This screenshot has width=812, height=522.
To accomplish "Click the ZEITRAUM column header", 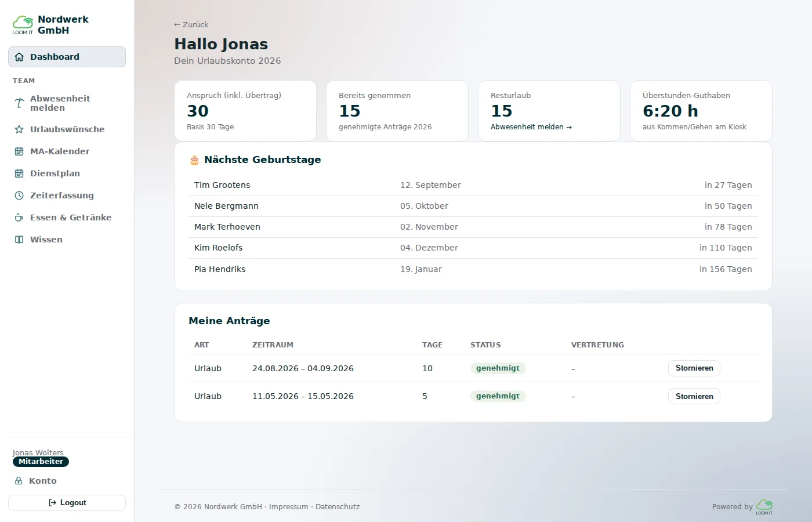I will tap(273, 345).
